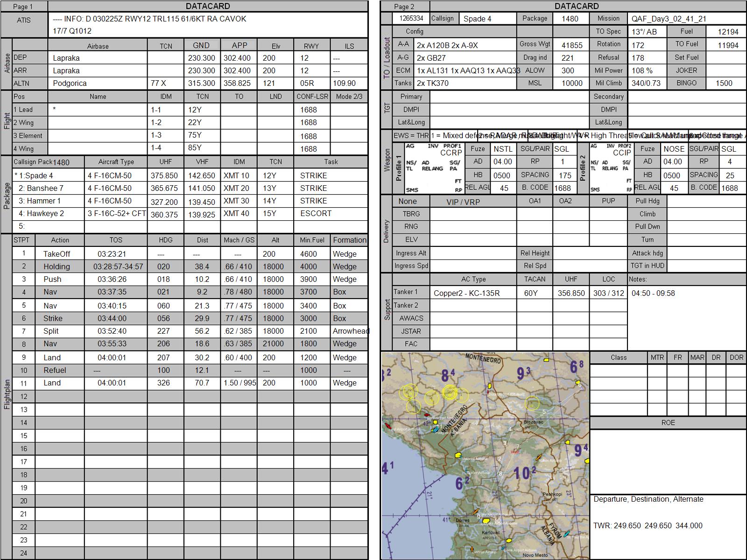Select the '77 X' TACAN cell

pyautogui.click(x=166, y=83)
